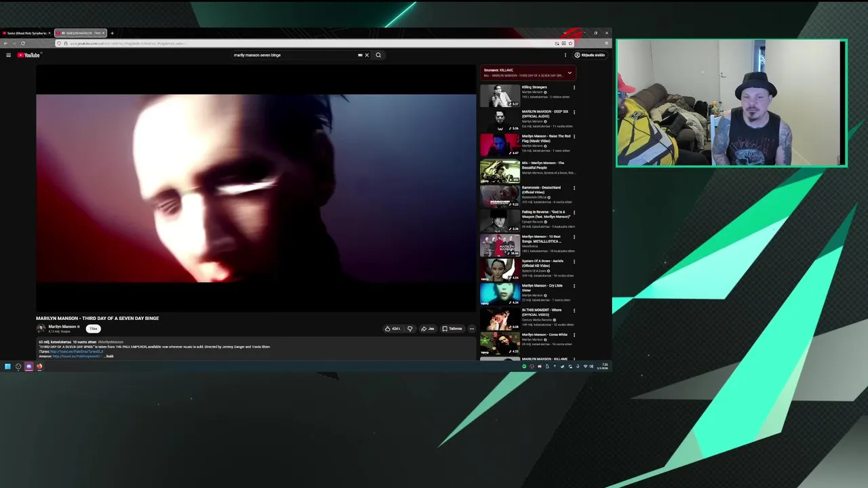Close the Savior Ghost Note Symphonies tab
This screenshot has width=868, height=488.
point(50,33)
